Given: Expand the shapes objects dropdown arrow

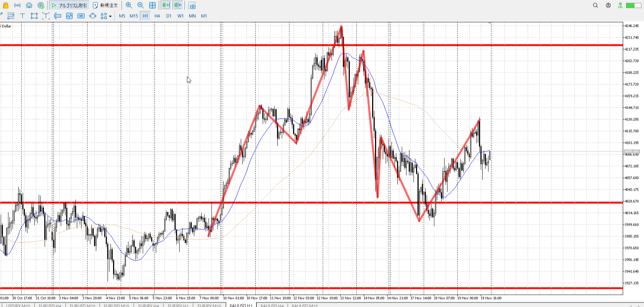Looking at the screenshot, I should pos(110,16).
